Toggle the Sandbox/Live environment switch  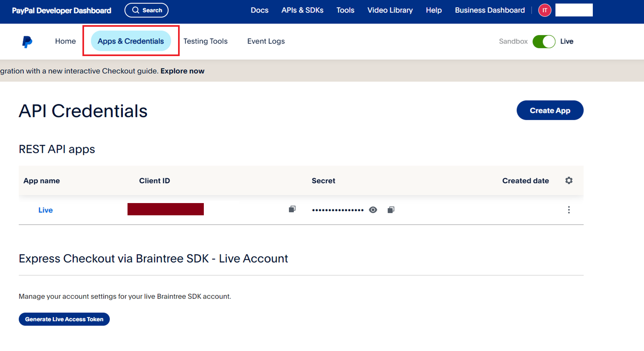(x=544, y=42)
